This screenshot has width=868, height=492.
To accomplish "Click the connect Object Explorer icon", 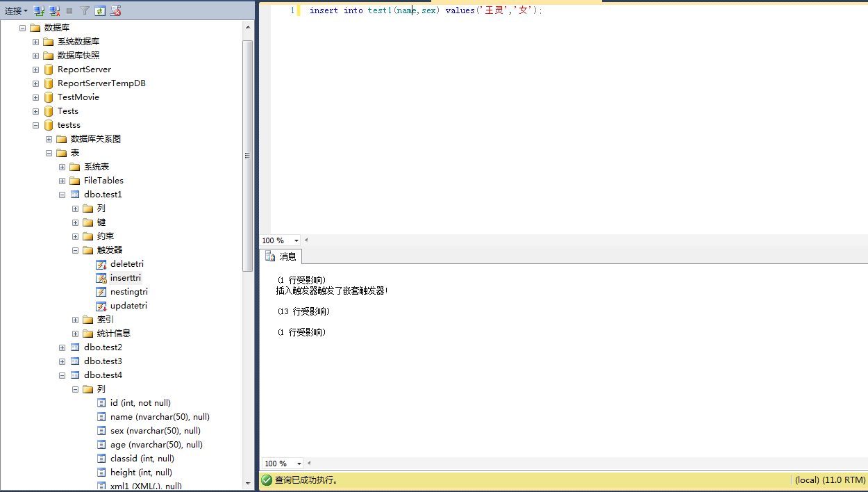I will pos(40,10).
